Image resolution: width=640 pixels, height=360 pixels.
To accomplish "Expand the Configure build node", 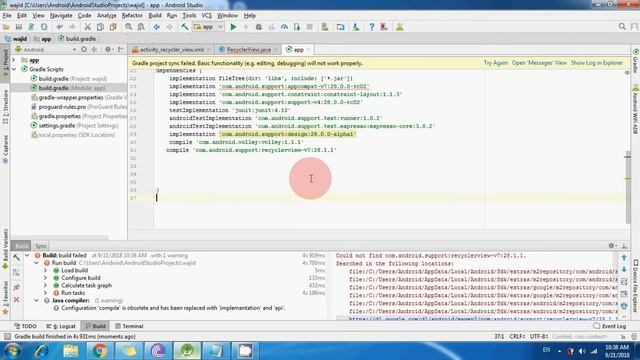I will tap(46, 278).
